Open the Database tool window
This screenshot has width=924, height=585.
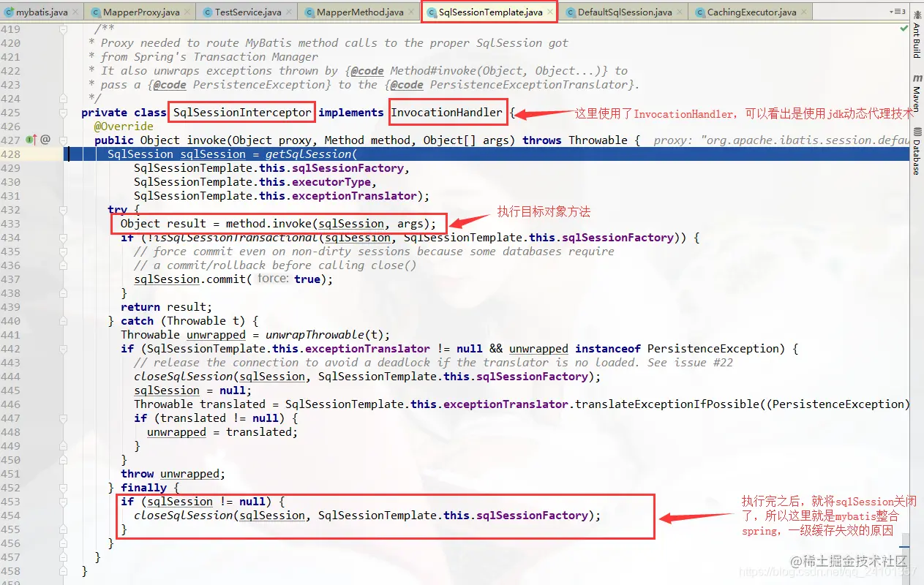(x=916, y=151)
